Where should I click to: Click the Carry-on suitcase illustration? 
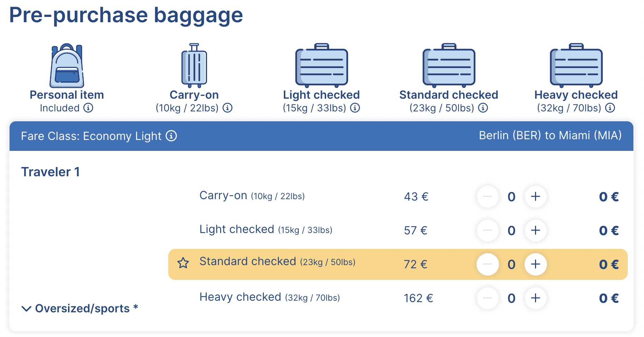pos(194,66)
